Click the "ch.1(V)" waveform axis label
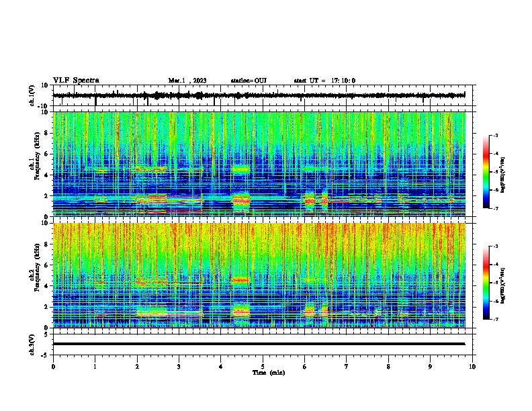This screenshot has width=532, height=411. click(x=32, y=95)
